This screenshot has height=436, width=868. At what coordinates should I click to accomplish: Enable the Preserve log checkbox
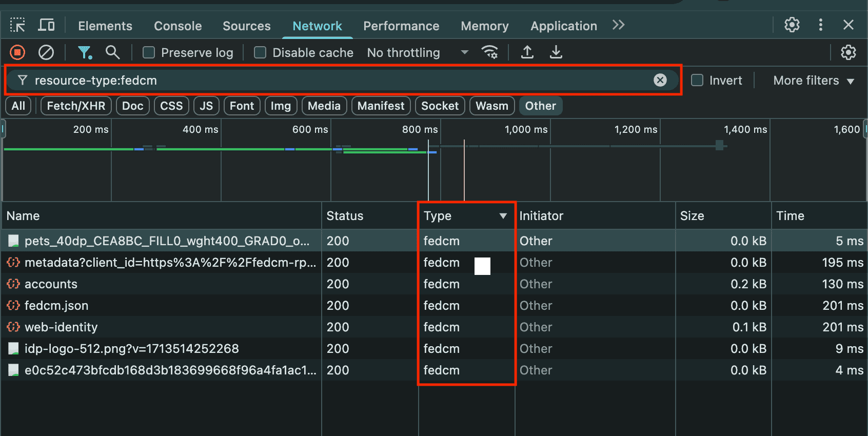pos(149,53)
